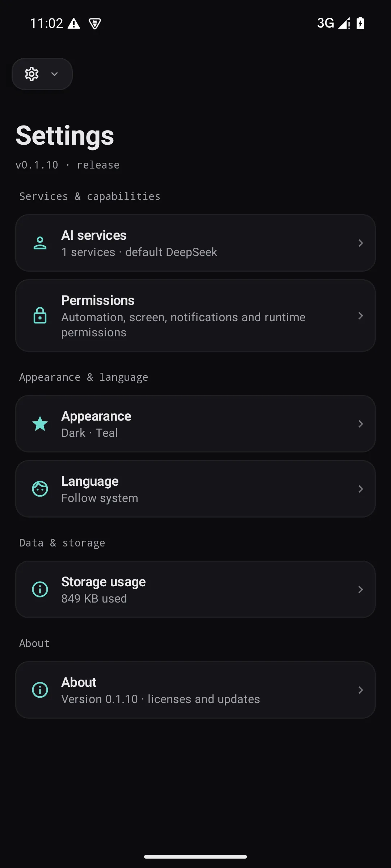Image resolution: width=391 pixels, height=868 pixels.
Task: Open the Storage usage entry
Action: pos(195,590)
